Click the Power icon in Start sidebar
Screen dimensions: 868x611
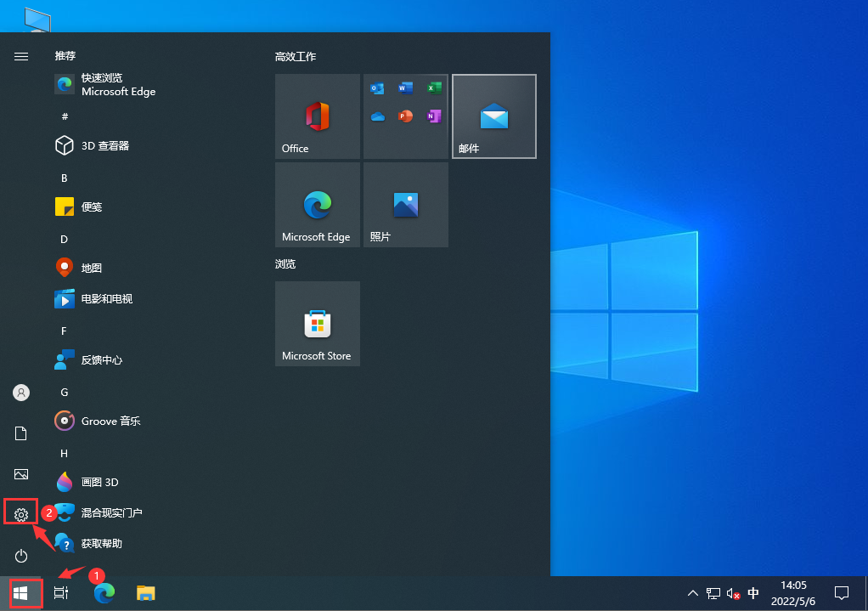pyautogui.click(x=21, y=556)
